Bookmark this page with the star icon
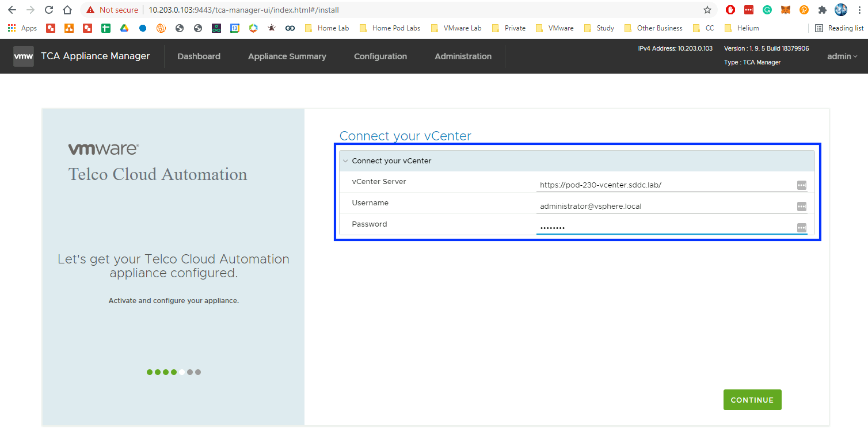868x436 pixels. pos(707,10)
